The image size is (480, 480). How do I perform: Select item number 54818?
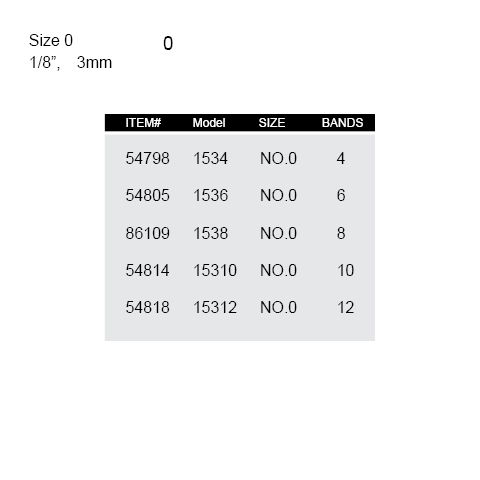pos(147,307)
